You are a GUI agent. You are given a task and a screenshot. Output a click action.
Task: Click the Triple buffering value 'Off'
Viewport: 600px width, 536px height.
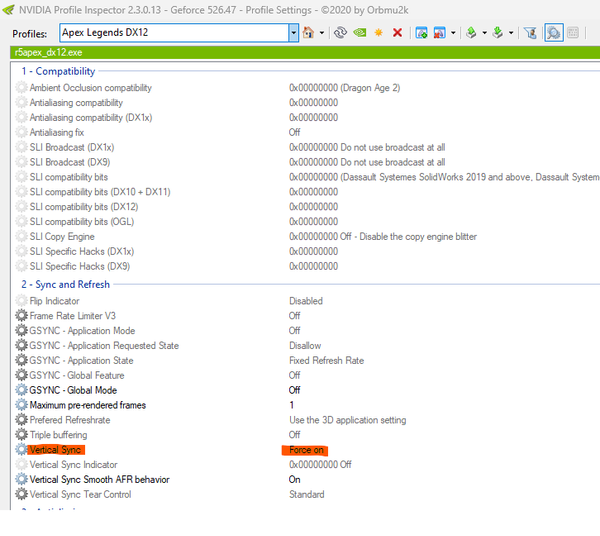click(x=295, y=435)
